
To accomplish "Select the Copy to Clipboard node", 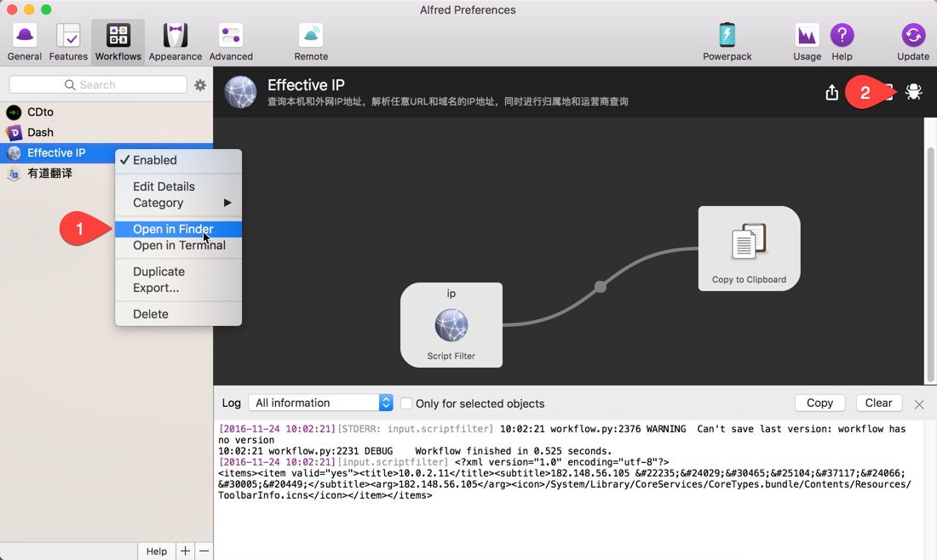I will (x=749, y=249).
